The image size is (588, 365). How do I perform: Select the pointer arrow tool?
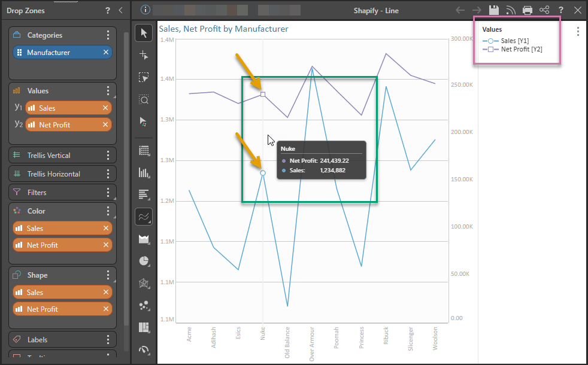[x=144, y=33]
